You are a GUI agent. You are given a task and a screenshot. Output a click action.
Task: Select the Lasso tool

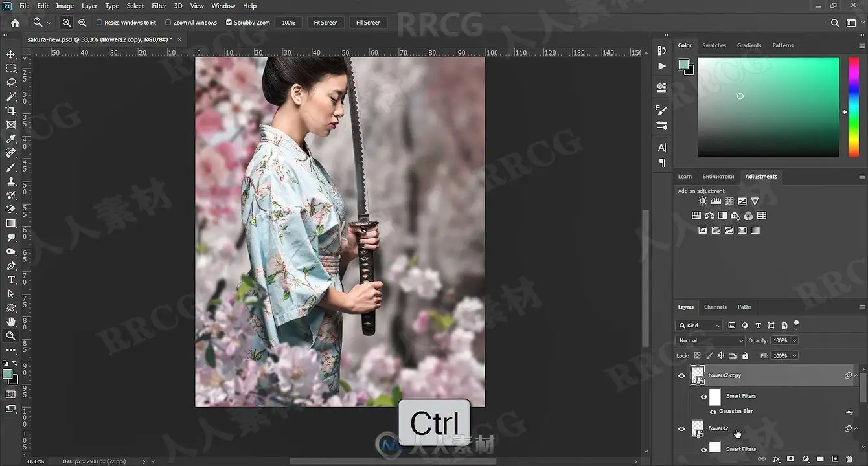click(11, 82)
